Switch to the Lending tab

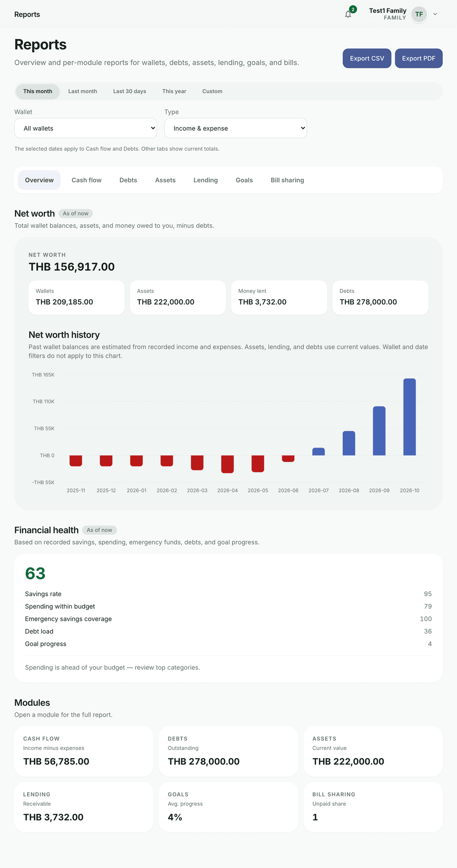pos(206,180)
